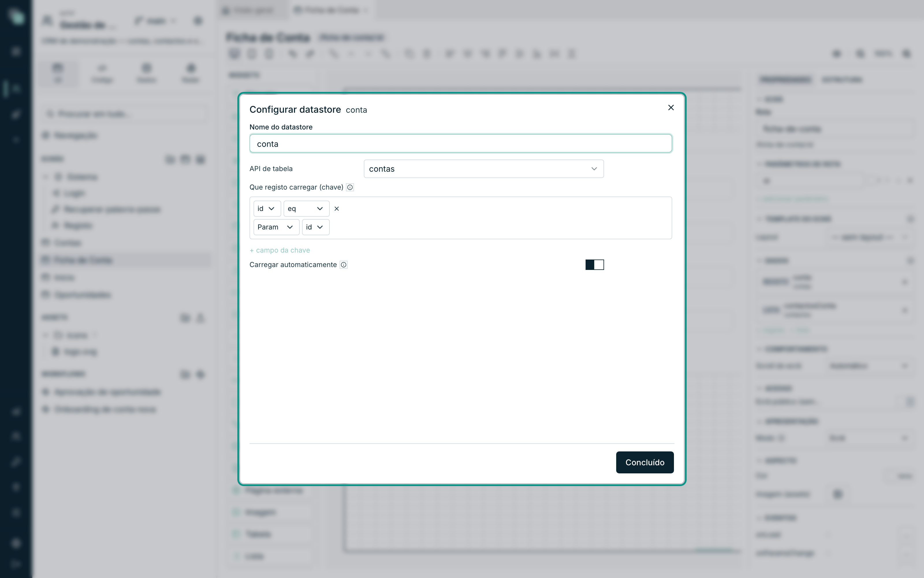Toggle Carregar automaticamente switch
This screenshot has height=578, width=924.
point(595,264)
